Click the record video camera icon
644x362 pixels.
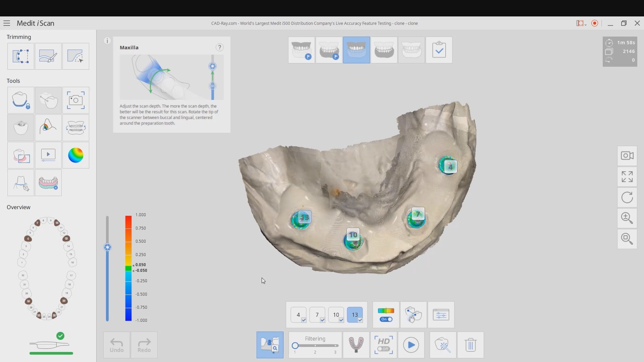(627, 156)
